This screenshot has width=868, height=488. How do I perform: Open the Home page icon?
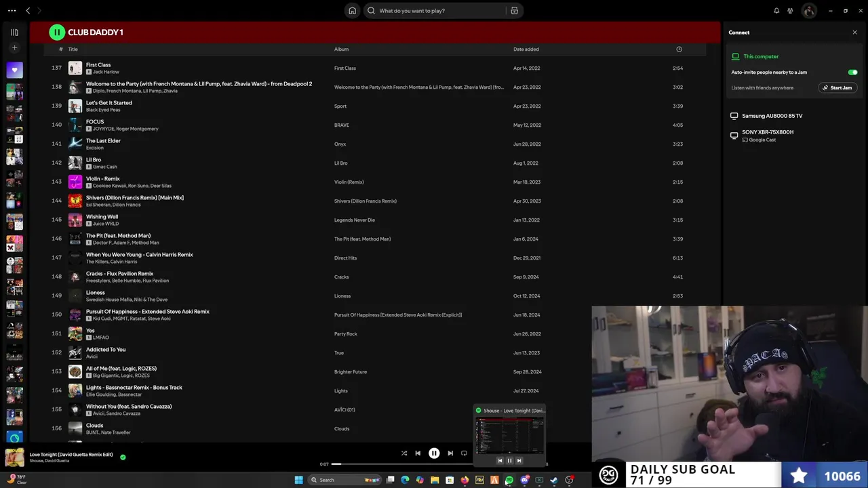352,11
